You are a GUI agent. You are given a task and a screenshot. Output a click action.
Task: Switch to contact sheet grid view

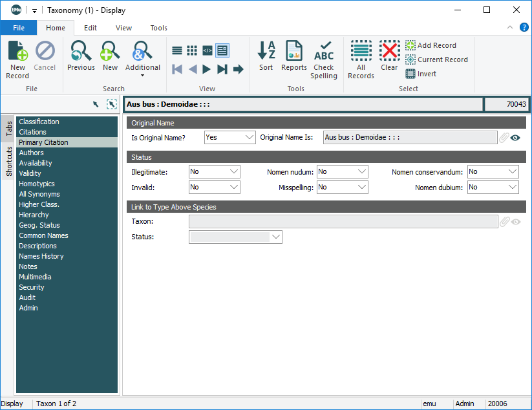192,50
